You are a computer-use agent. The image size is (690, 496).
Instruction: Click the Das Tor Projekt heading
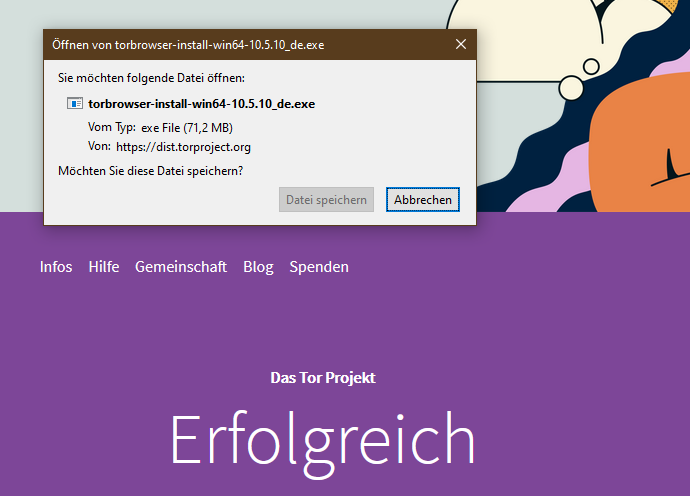coord(323,378)
